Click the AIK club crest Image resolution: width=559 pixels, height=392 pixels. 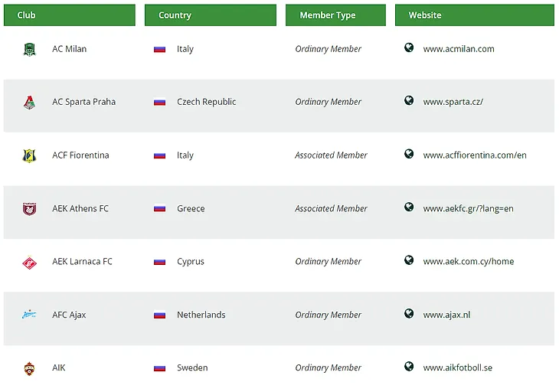[x=30, y=368]
